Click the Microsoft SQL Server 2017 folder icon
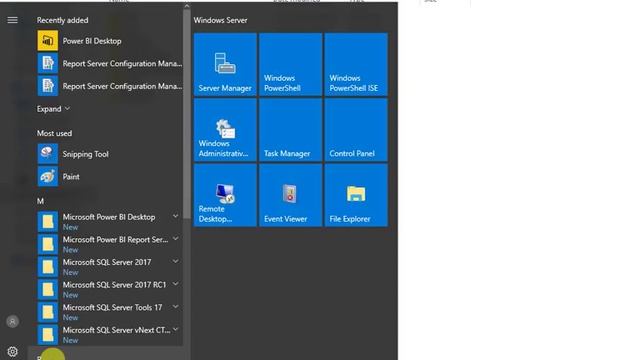The width and height of the screenshot is (640, 360). (48, 267)
